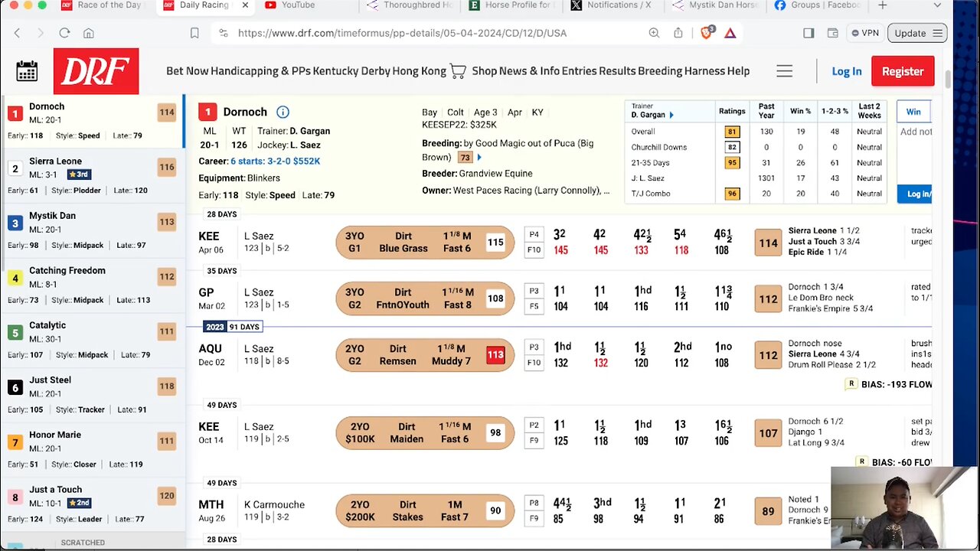Open the Update button dropdown chevron

point(938,33)
